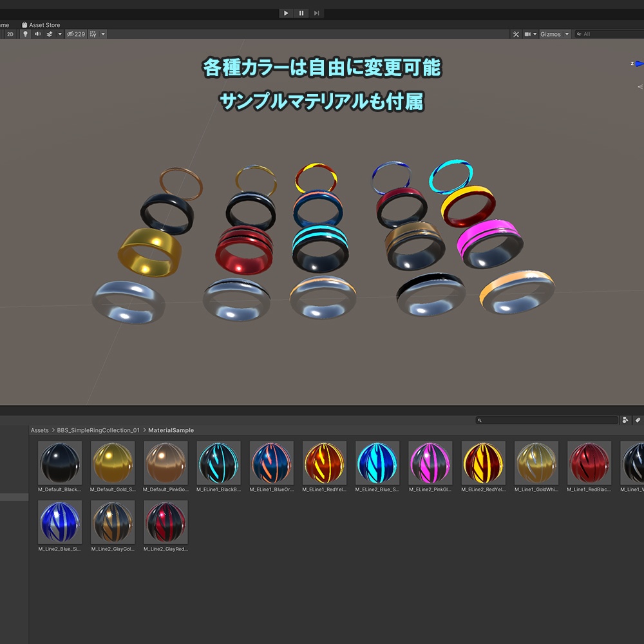This screenshot has width=644, height=644.
Task: Toggle 2D view mode
Action: (11, 33)
